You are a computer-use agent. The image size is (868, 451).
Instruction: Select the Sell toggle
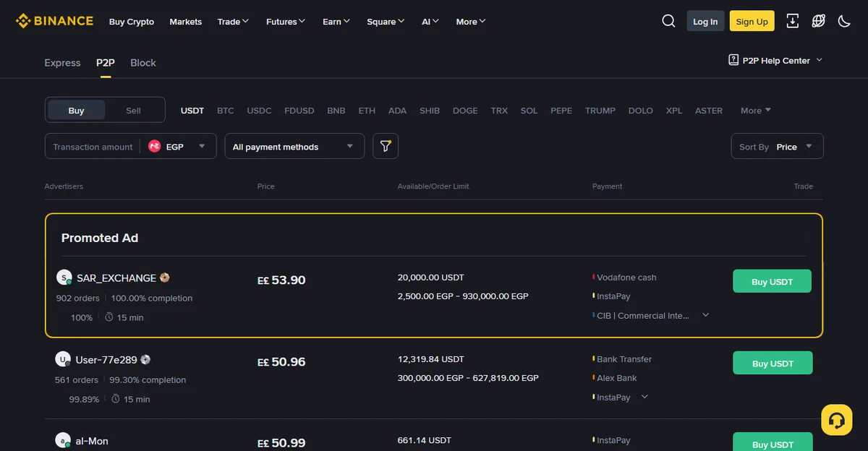point(134,110)
